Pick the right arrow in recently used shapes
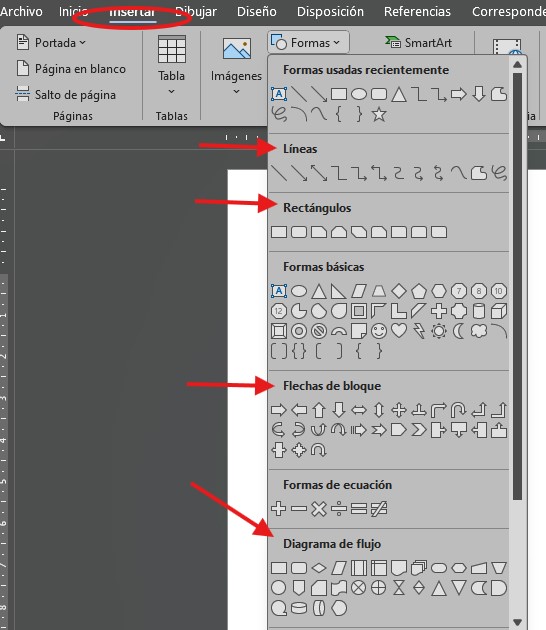546x630 pixels. 458,95
